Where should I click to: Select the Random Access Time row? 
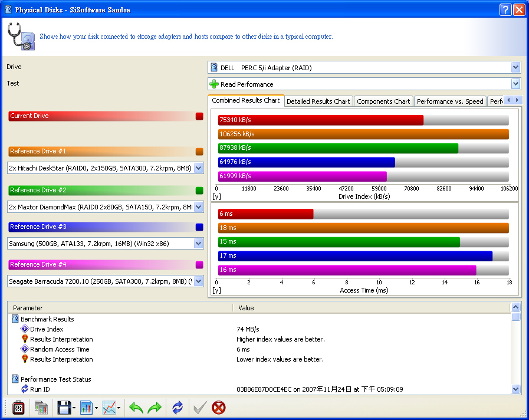pyautogui.click(x=259, y=349)
